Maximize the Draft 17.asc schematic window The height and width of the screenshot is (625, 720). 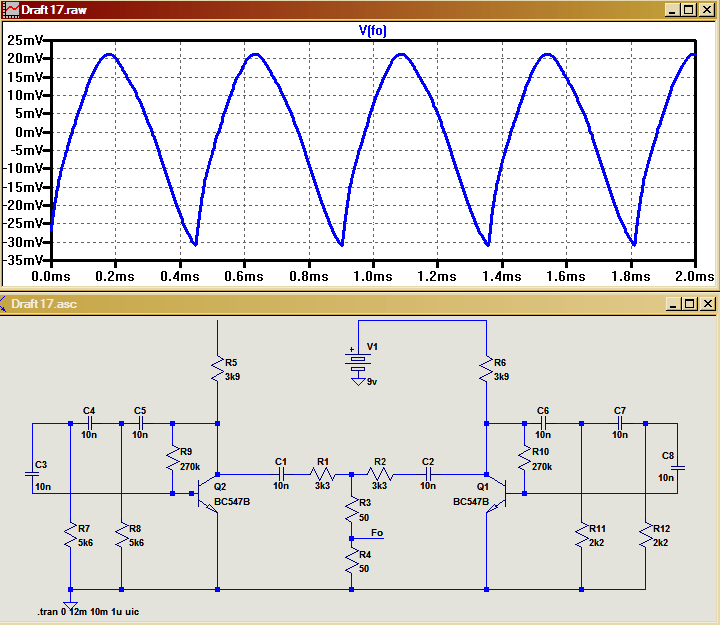point(689,304)
